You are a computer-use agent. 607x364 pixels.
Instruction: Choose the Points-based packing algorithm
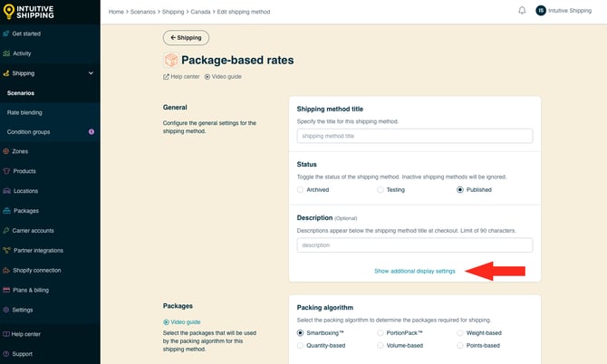460,345
